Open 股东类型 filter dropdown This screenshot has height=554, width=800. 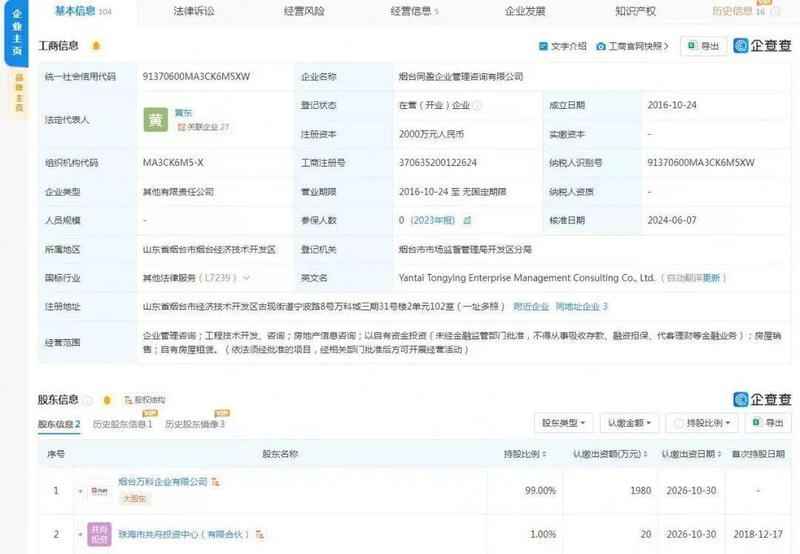click(x=563, y=423)
